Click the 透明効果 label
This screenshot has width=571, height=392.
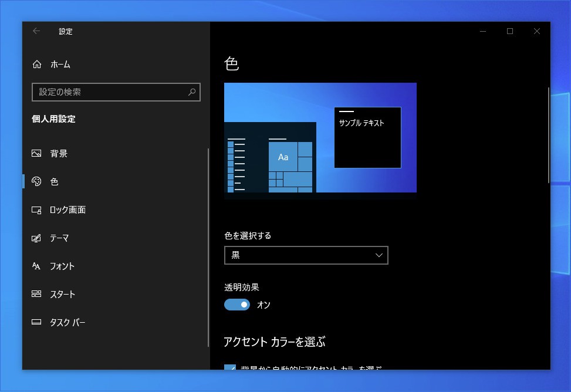coord(242,288)
